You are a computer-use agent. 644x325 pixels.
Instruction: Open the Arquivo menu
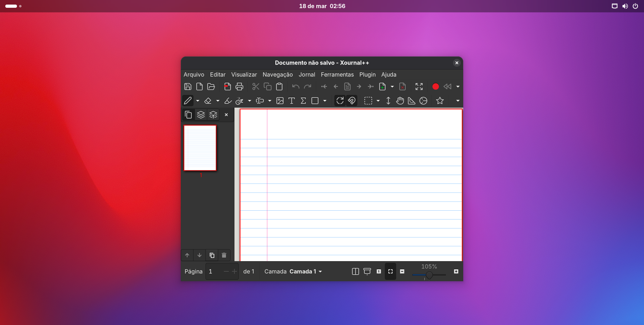(x=194, y=74)
